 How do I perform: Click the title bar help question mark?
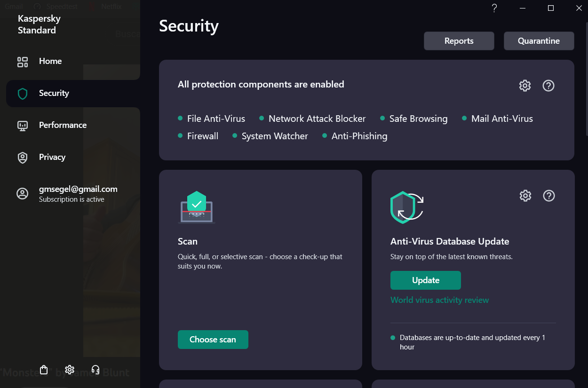(494, 8)
